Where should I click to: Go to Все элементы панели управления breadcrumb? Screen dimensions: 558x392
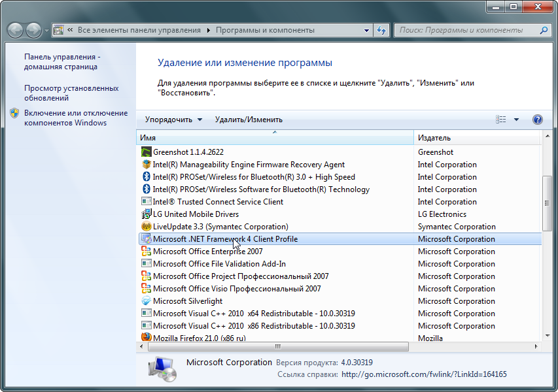[x=139, y=30]
